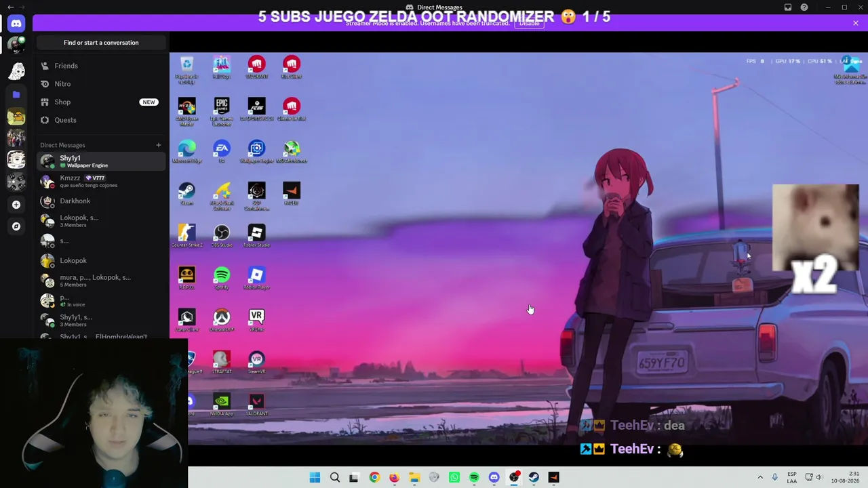The height and width of the screenshot is (488, 868).
Task: Click the Add a Server plus button
Action: tap(16, 205)
